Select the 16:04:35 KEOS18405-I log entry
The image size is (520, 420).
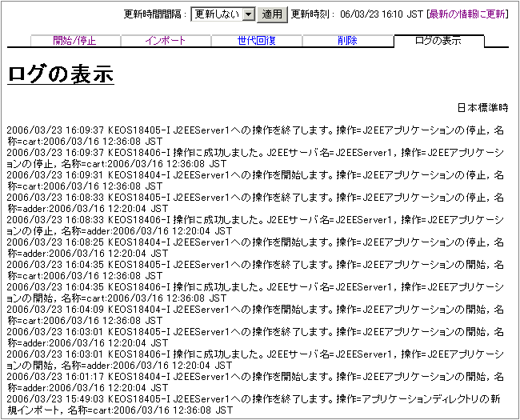255,270
